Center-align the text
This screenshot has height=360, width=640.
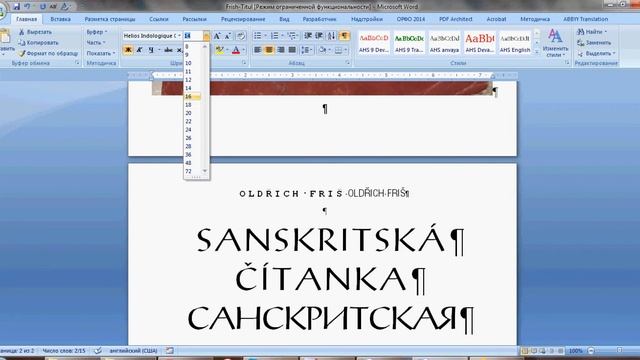coord(269,50)
